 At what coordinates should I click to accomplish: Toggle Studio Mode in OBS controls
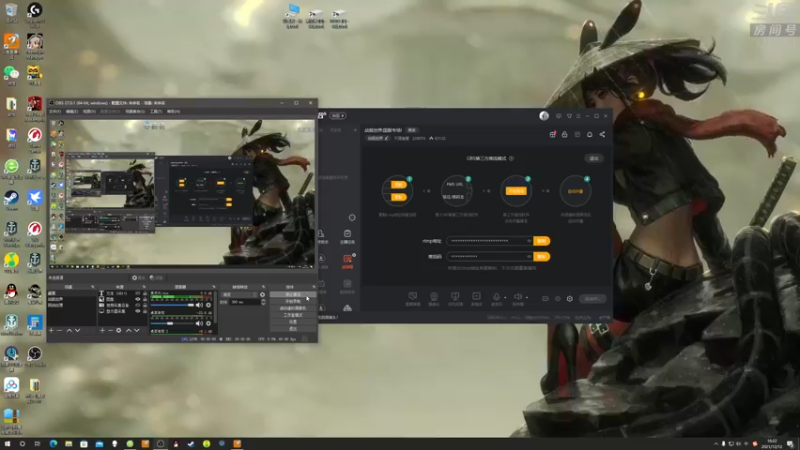[293, 315]
